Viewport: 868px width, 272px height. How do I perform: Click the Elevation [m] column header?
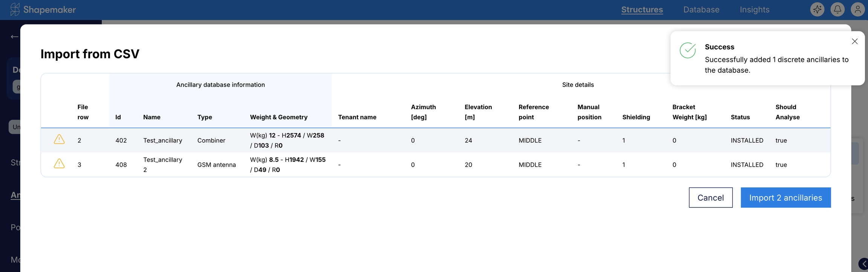(x=478, y=112)
